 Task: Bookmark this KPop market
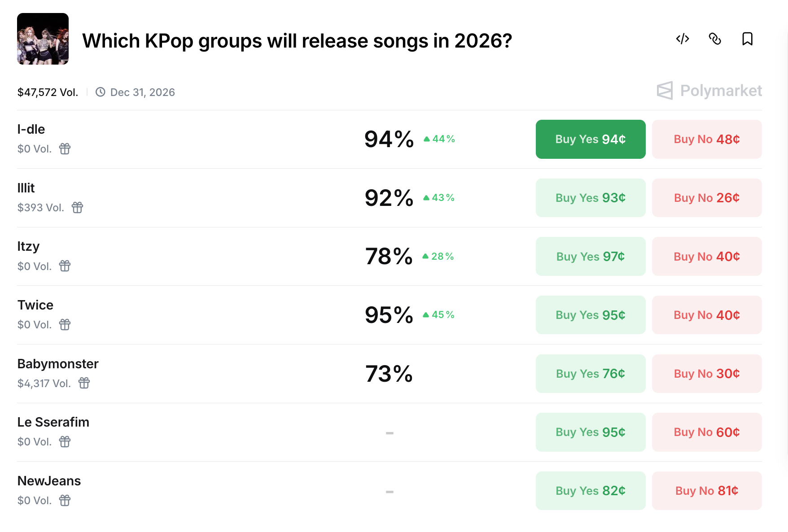coord(747,39)
